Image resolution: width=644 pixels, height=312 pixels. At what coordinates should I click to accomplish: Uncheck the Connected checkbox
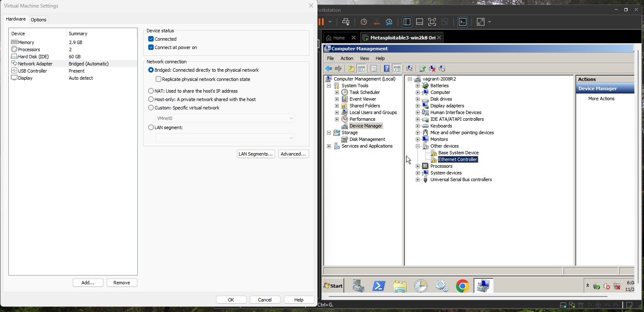(x=151, y=39)
